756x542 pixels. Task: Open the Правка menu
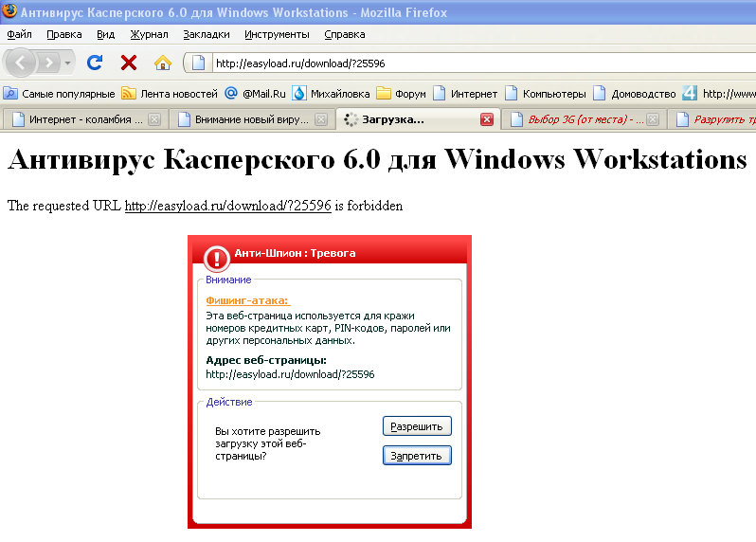click(x=64, y=34)
